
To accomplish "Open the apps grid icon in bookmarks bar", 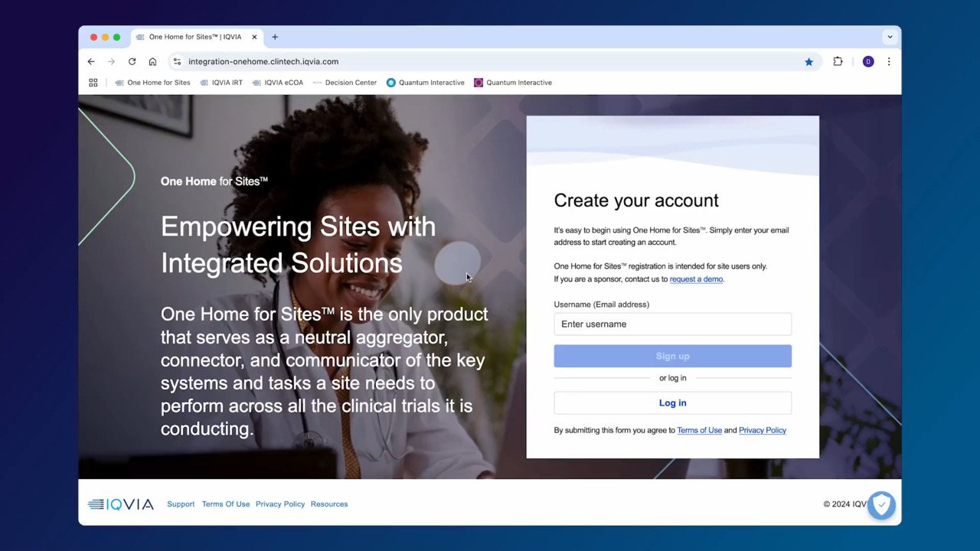I will coord(93,83).
